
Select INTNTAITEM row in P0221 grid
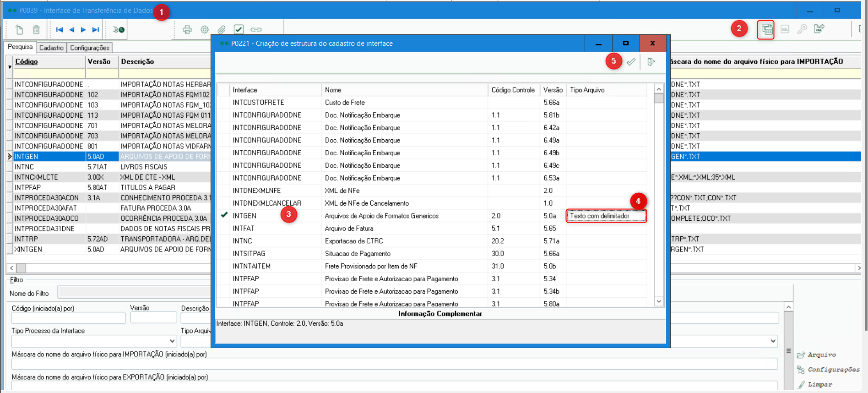(432, 266)
